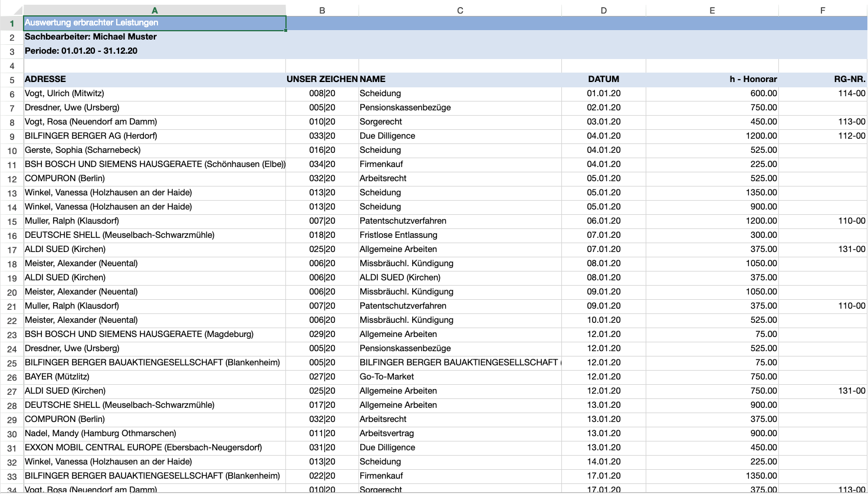This screenshot has width=868, height=494.
Task: Select 'ALDI SUED (Kirchen)' in the NAME column
Action: tap(460, 278)
